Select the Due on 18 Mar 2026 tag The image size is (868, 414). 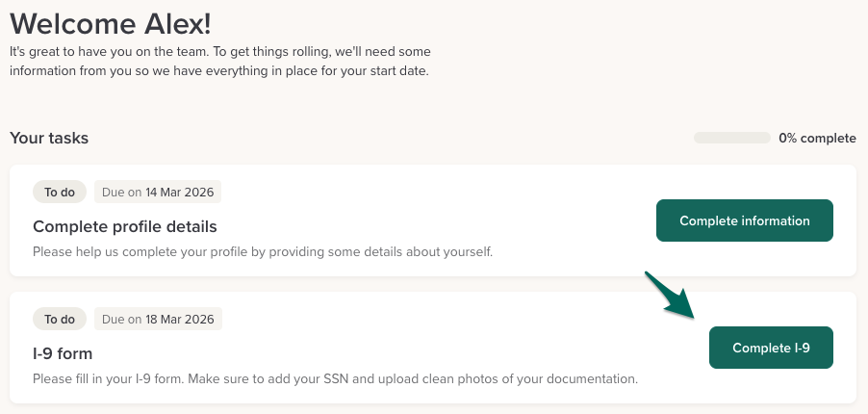pyautogui.click(x=158, y=319)
